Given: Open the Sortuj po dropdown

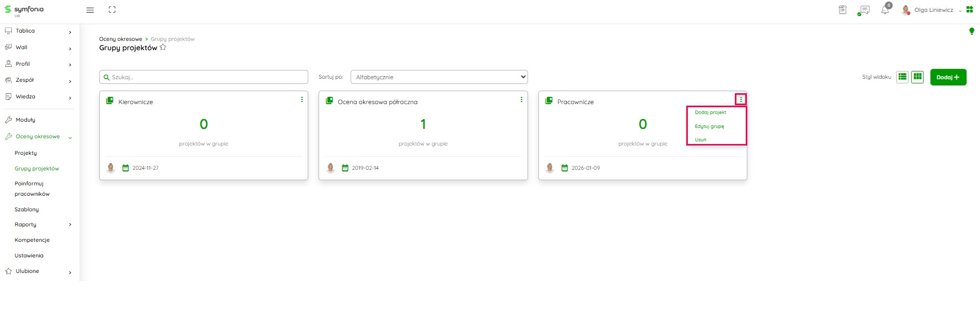Looking at the screenshot, I should pyautogui.click(x=439, y=77).
